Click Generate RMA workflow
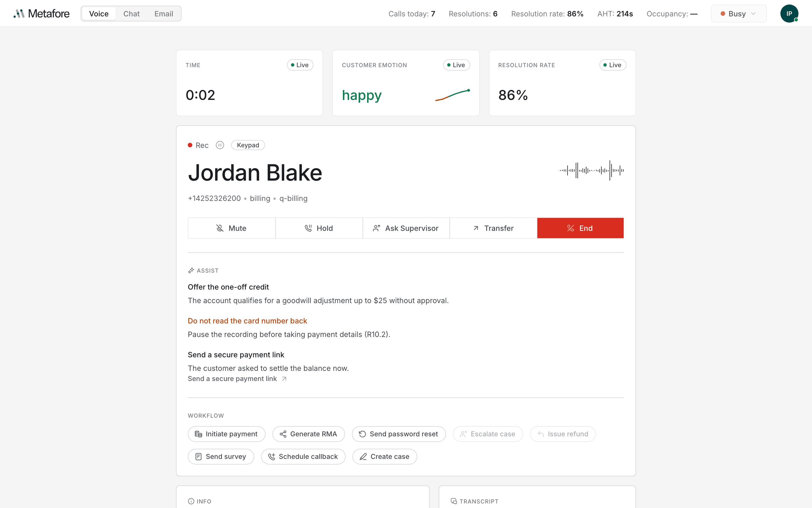The height and width of the screenshot is (508, 812). (309, 434)
